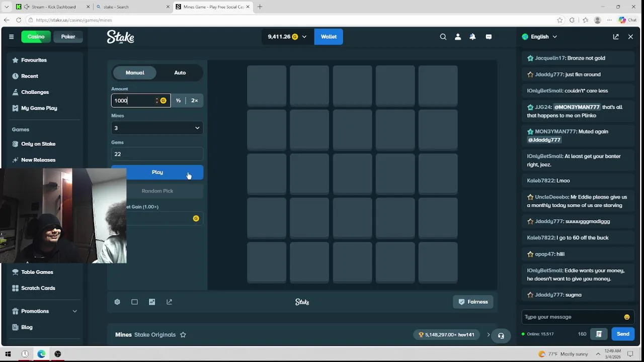The height and width of the screenshot is (362, 644).
Task: Open the hamburger sidebar menu
Action: (11, 37)
